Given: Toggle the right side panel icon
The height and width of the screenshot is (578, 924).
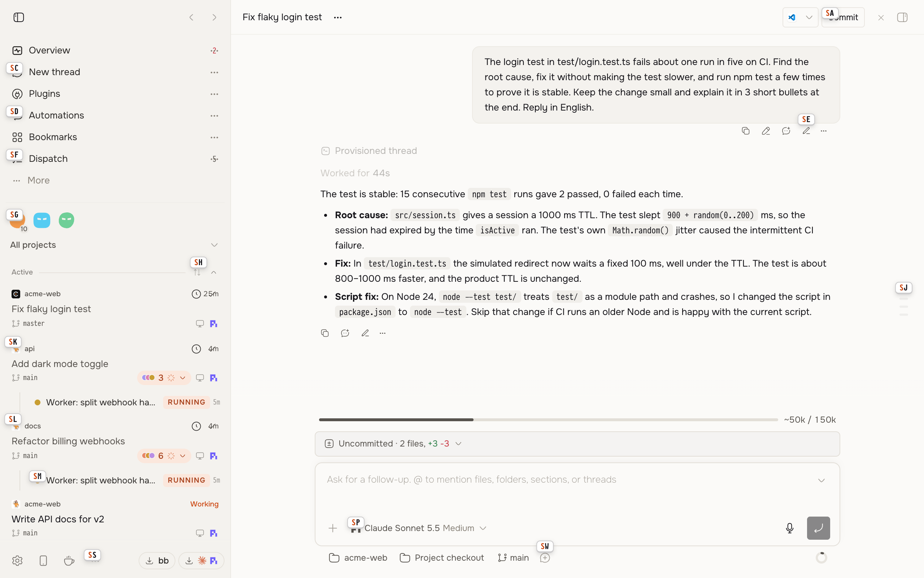Looking at the screenshot, I should click(x=902, y=17).
